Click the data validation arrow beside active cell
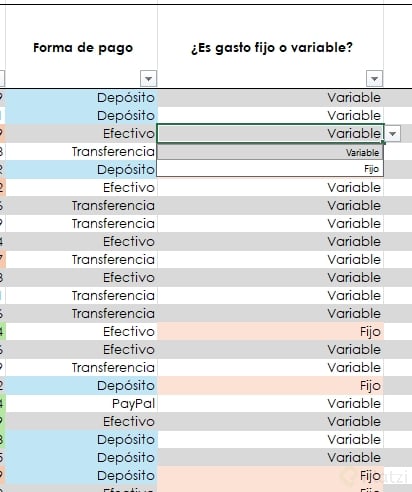 pyautogui.click(x=393, y=134)
